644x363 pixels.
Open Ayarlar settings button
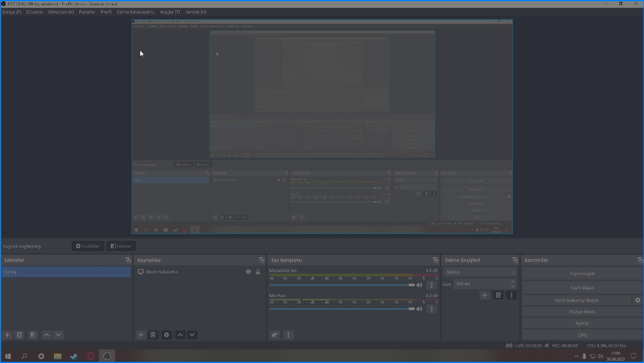pyautogui.click(x=582, y=323)
